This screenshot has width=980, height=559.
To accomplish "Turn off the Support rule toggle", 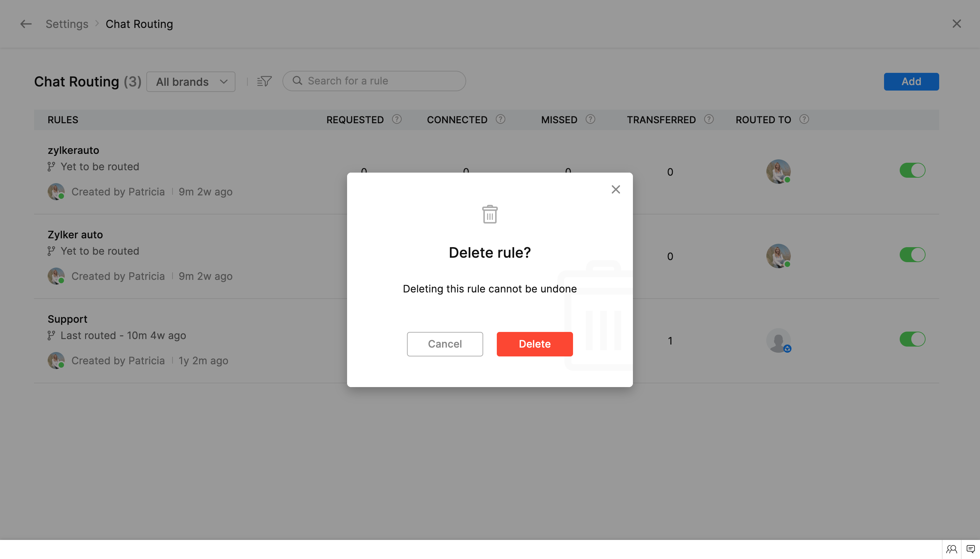I will 912,339.
